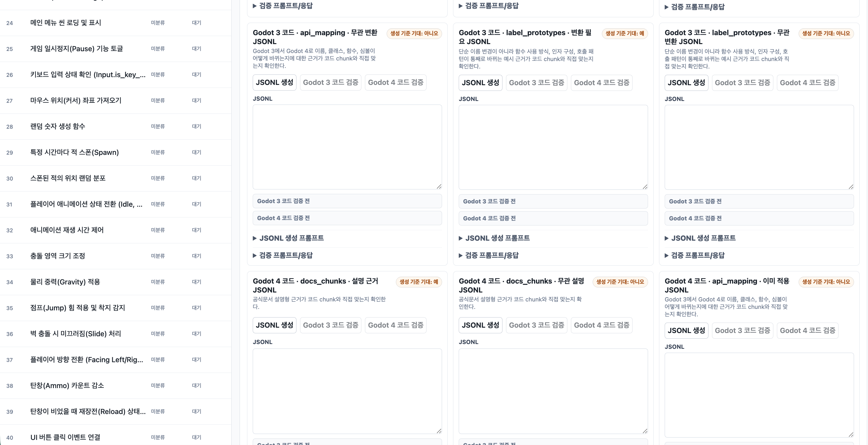
Task: Focus JSONL textarea in docs_chunks 설명 근거 card
Action: tap(347, 391)
